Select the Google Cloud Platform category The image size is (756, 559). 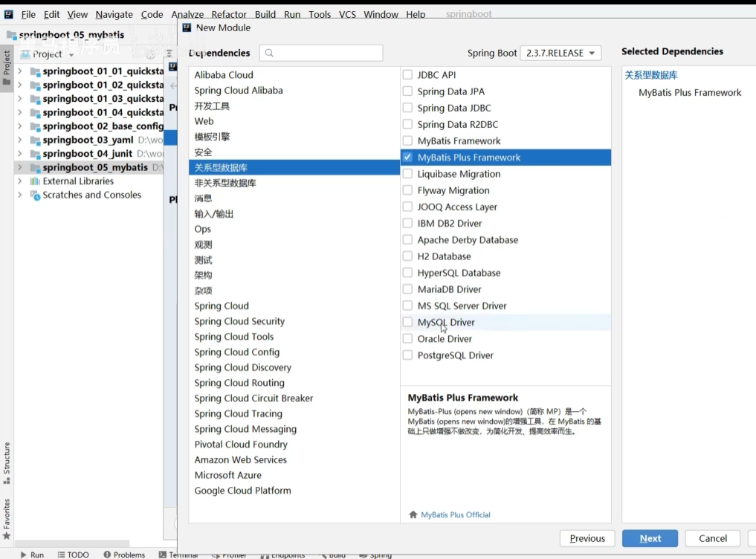294,491
